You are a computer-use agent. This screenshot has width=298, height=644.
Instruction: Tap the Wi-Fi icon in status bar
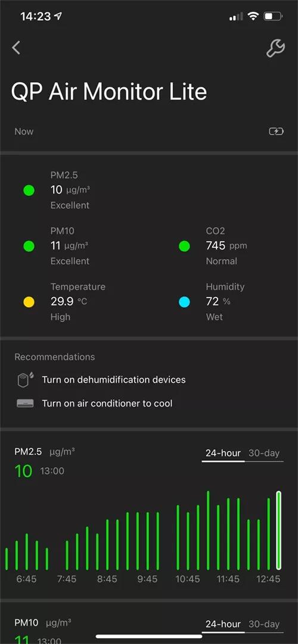point(254,17)
